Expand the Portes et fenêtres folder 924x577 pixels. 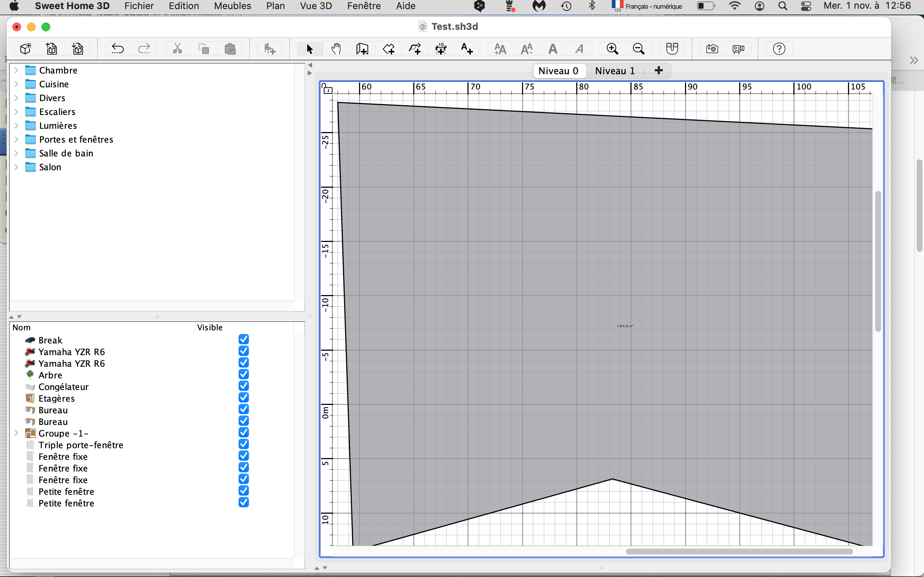pyautogui.click(x=16, y=139)
